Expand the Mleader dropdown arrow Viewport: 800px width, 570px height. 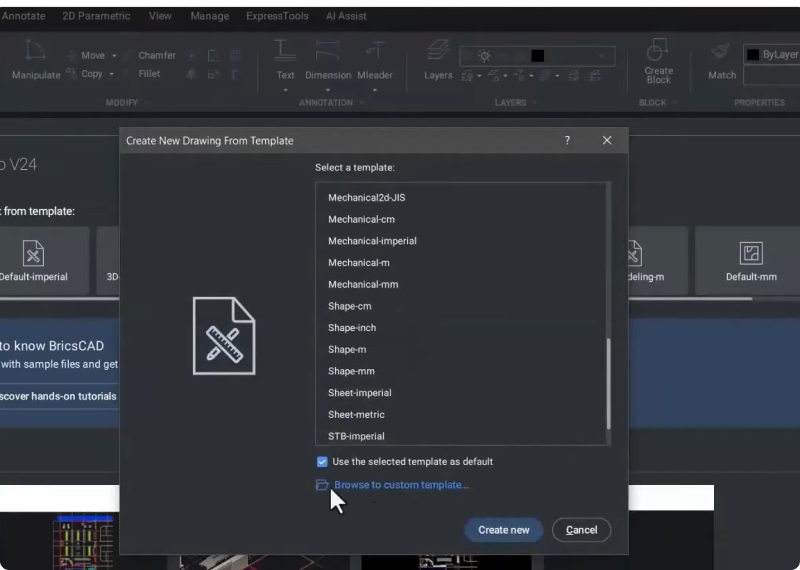374,90
